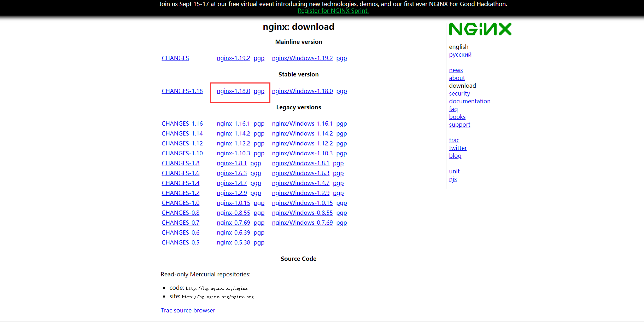The image size is (644, 322).
Task: Open CHANGES-1.18 link
Action: [182, 91]
